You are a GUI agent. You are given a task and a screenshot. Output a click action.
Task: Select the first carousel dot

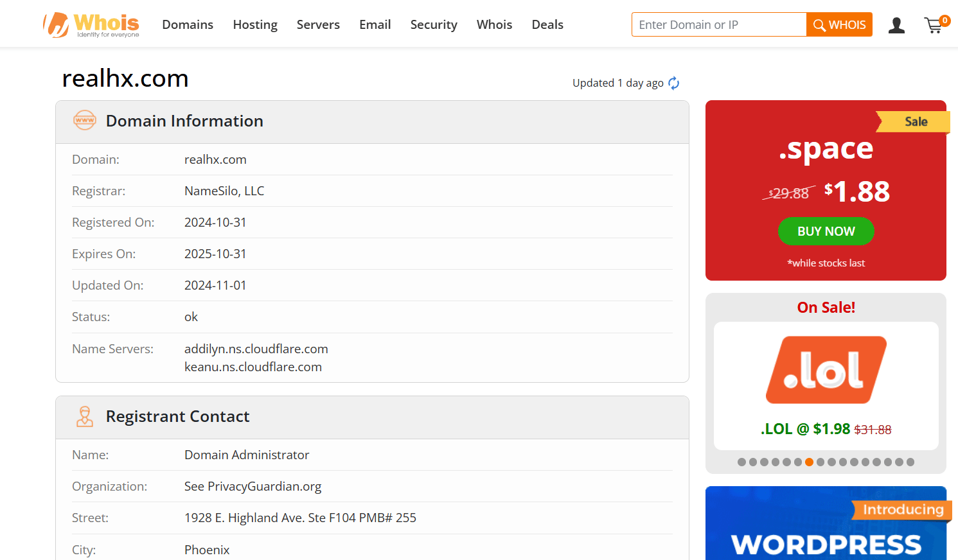(741, 462)
